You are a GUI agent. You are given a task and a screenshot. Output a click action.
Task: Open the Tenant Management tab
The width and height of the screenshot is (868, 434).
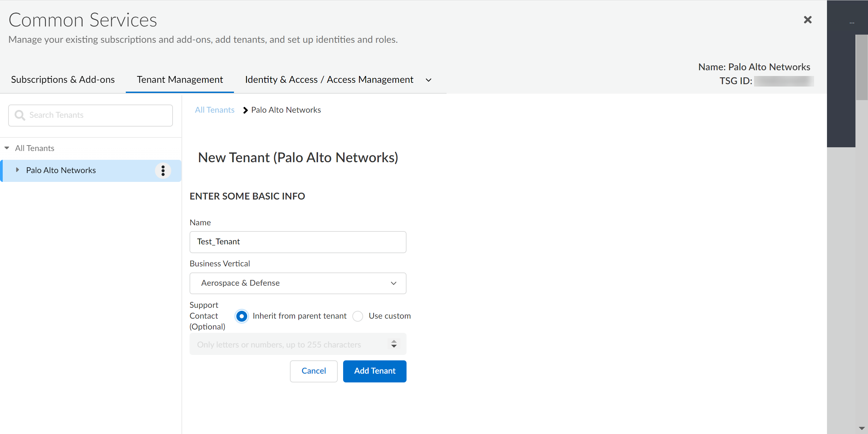point(180,80)
